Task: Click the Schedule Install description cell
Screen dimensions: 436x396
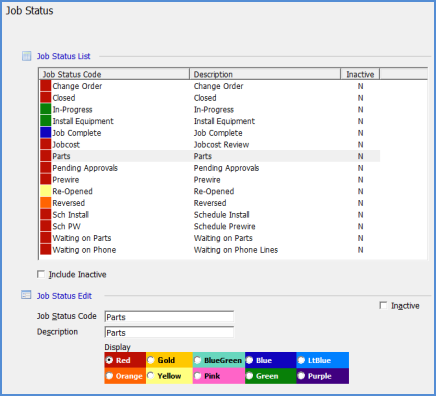Action: [x=221, y=214]
